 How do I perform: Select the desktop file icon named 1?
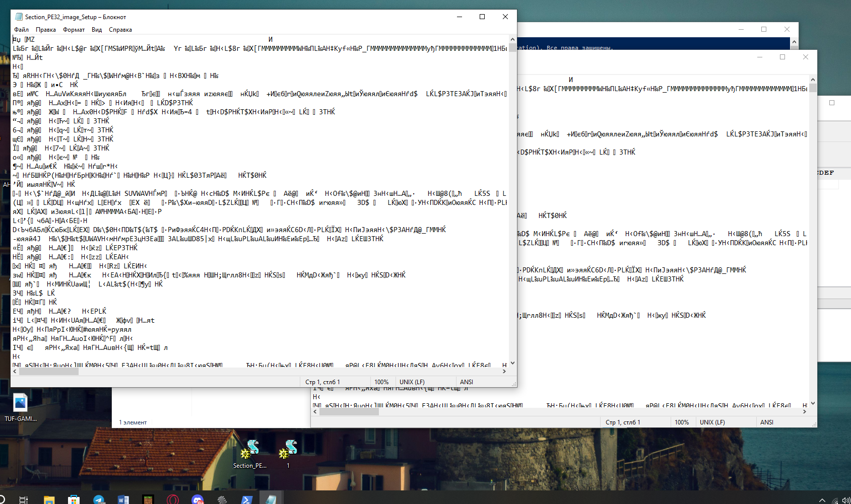[x=288, y=454]
